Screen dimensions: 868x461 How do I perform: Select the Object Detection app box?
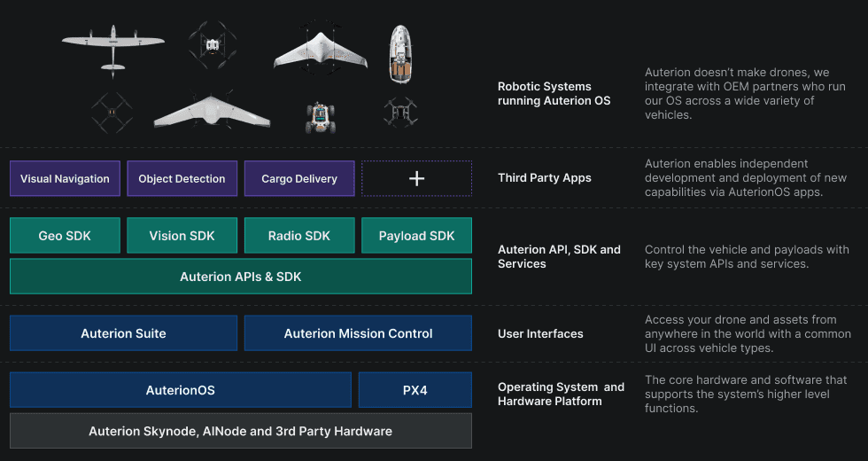182,178
